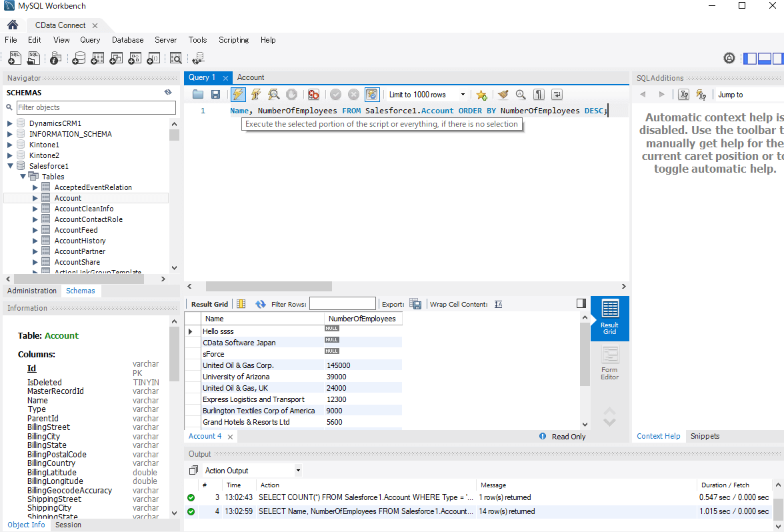This screenshot has height=532, width=784.
Task: Switch to the Snippets tab
Action: point(705,436)
